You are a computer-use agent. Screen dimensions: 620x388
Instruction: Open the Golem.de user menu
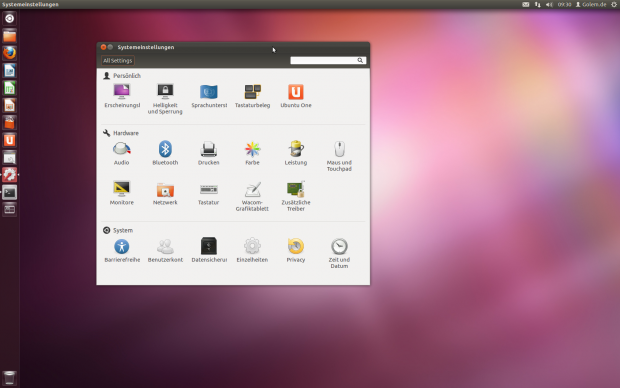pyautogui.click(x=591, y=4)
